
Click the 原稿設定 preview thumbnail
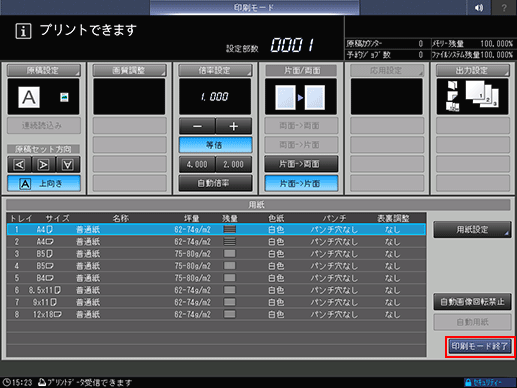pyautogui.click(x=43, y=97)
